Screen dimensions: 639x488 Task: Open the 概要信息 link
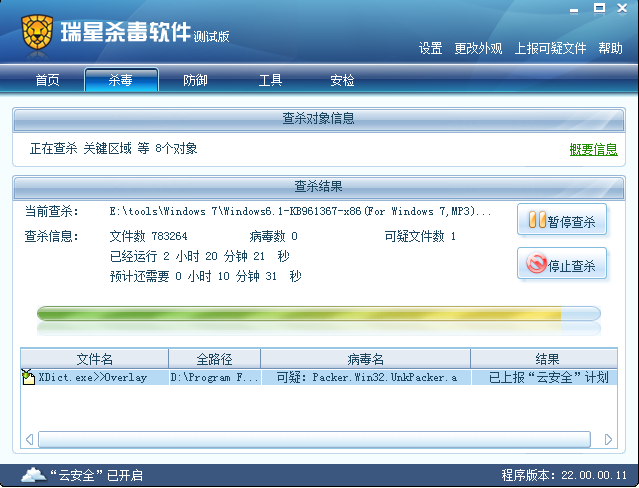[x=593, y=149]
